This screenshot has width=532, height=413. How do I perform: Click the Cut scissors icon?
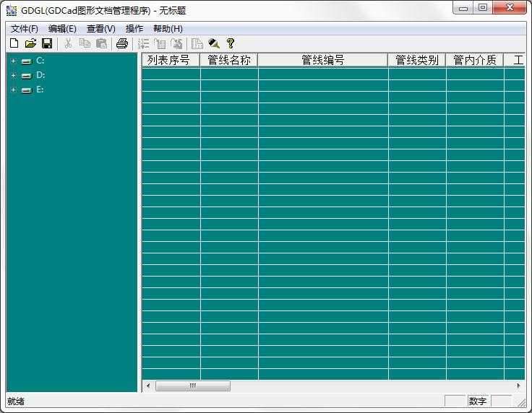pos(68,43)
